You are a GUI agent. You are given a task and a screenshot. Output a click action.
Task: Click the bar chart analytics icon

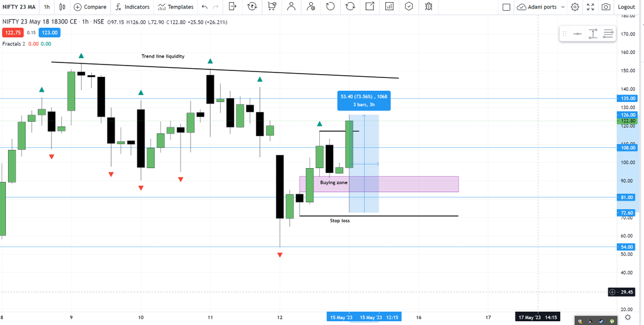(389, 7)
